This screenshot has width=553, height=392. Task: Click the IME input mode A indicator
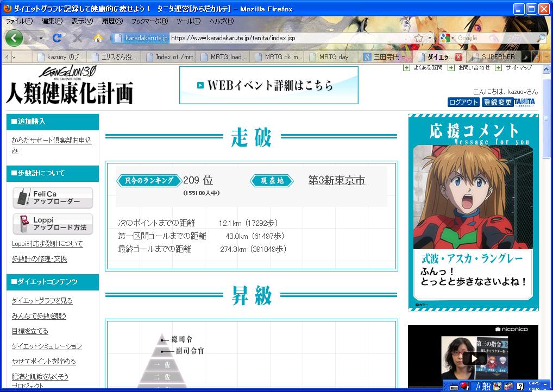coord(478,387)
